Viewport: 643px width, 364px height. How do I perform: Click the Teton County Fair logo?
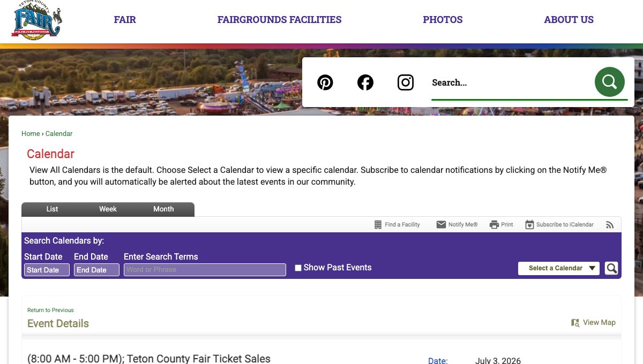point(37,20)
